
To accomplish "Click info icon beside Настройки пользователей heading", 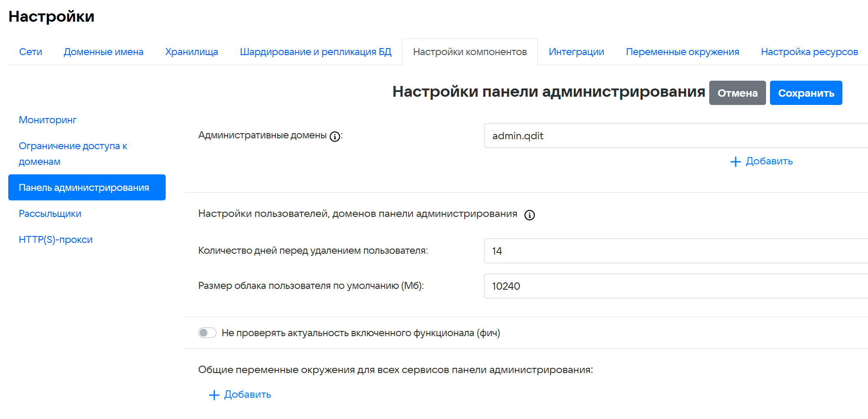I will (529, 215).
